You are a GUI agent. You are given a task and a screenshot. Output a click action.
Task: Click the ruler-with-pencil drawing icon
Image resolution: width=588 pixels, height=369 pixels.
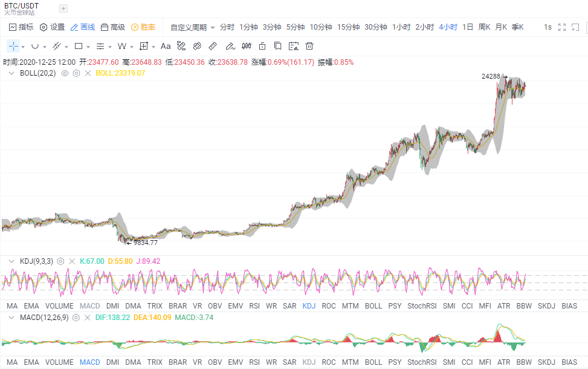pos(181,46)
